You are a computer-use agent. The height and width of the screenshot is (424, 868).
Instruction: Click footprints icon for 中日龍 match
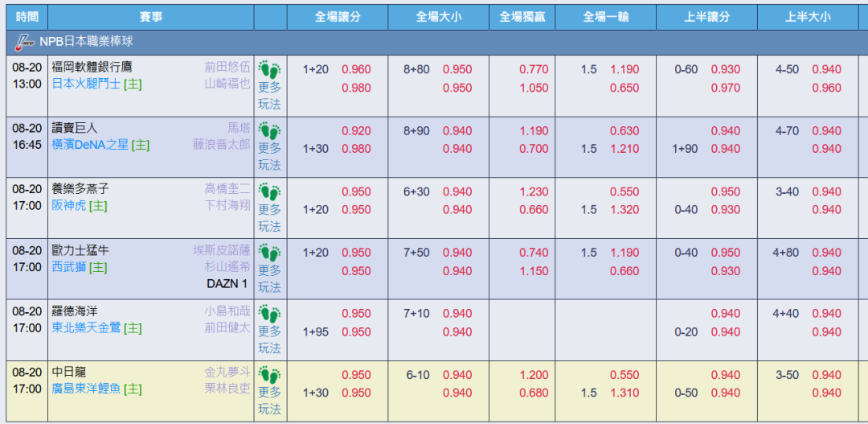[270, 375]
